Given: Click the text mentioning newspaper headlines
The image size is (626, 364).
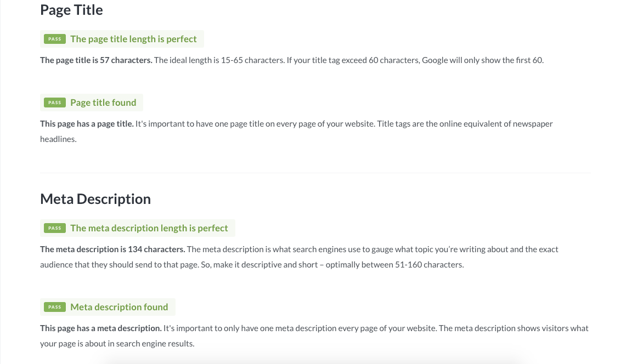Looking at the screenshot, I should click(x=296, y=132).
